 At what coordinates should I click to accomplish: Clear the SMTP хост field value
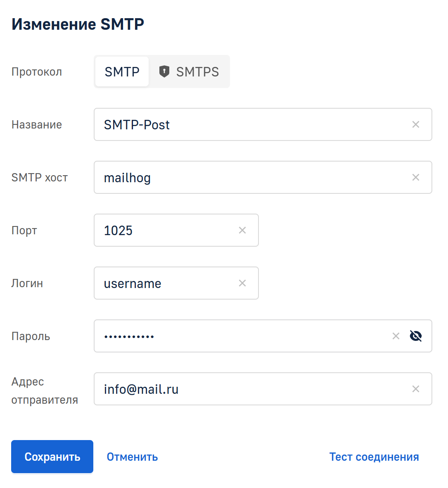pyautogui.click(x=415, y=178)
